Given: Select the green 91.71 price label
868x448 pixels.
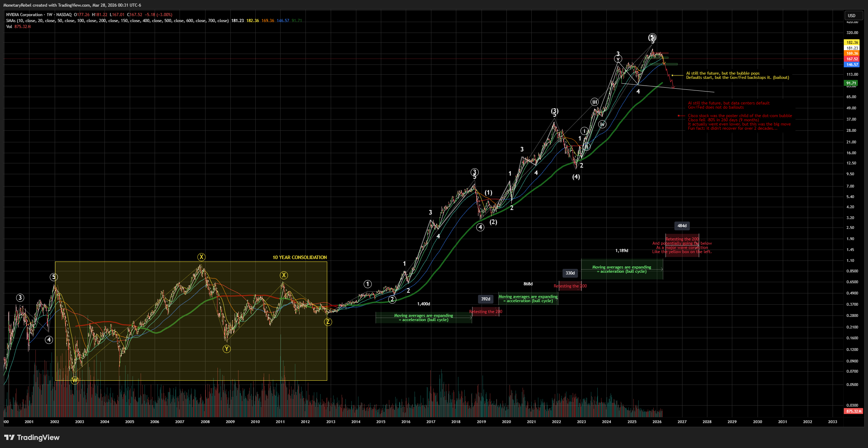Looking at the screenshot, I should (851, 83).
